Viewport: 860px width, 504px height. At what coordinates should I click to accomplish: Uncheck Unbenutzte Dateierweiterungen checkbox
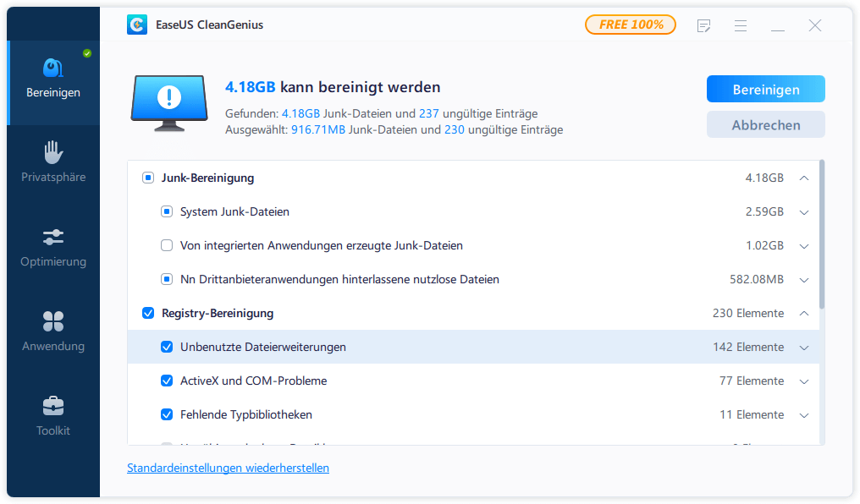(x=167, y=348)
